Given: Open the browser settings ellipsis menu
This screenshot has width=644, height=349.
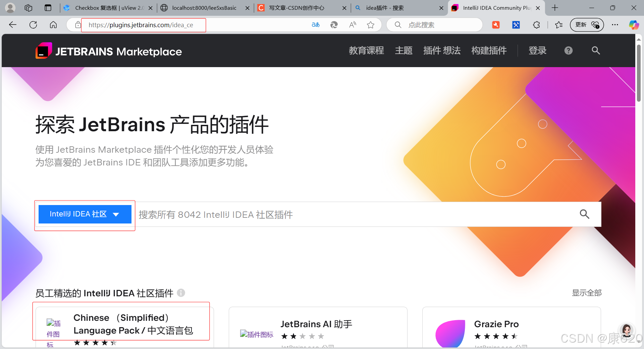Looking at the screenshot, I should 615,25.
